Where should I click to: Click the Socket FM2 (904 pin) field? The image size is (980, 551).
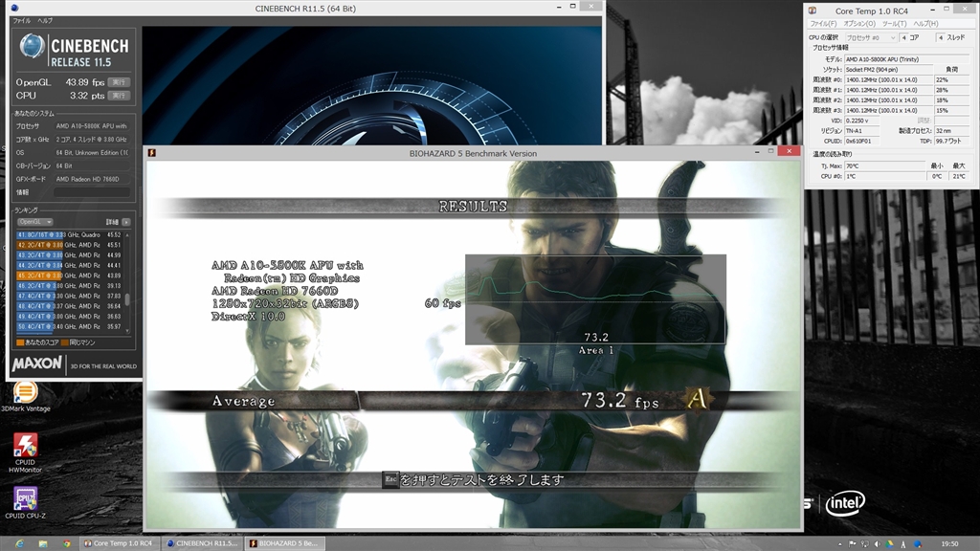tap(888, 69)
